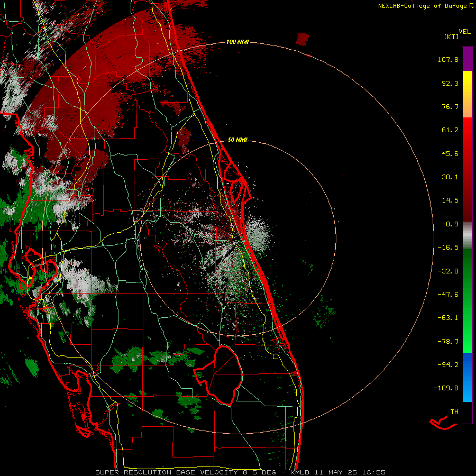
Task: Click the Lake Okeechobee outline on the map
Action: [218, 375]
